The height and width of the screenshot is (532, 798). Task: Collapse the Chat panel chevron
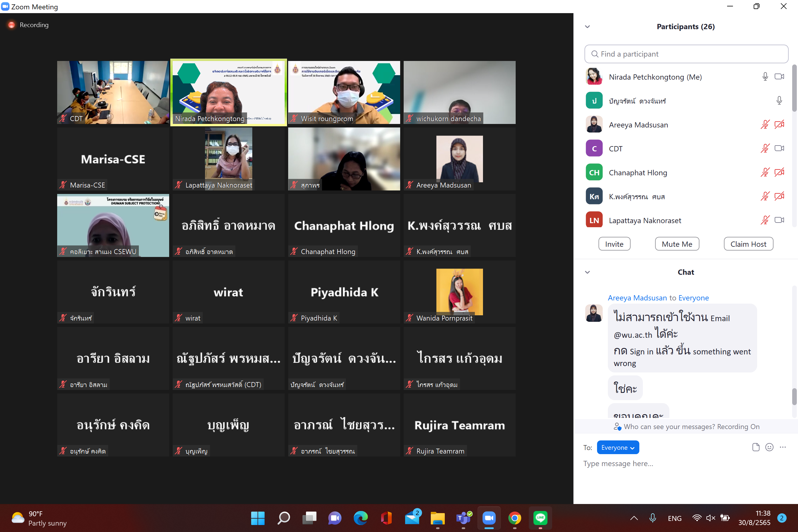587,272
